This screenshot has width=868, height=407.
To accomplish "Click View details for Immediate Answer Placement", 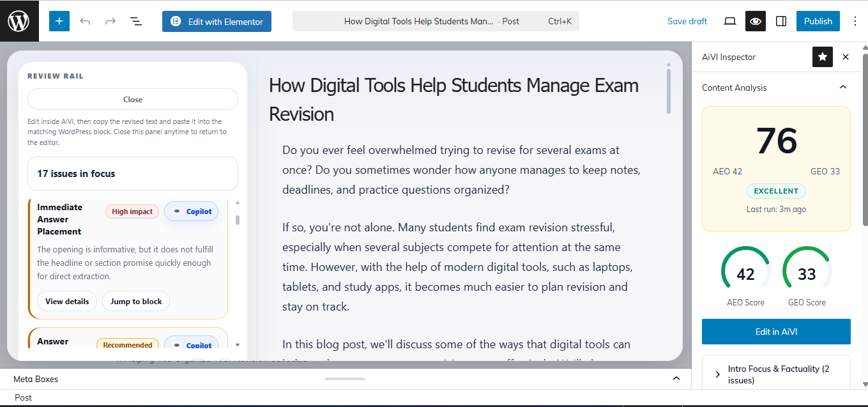I will 67,301.
